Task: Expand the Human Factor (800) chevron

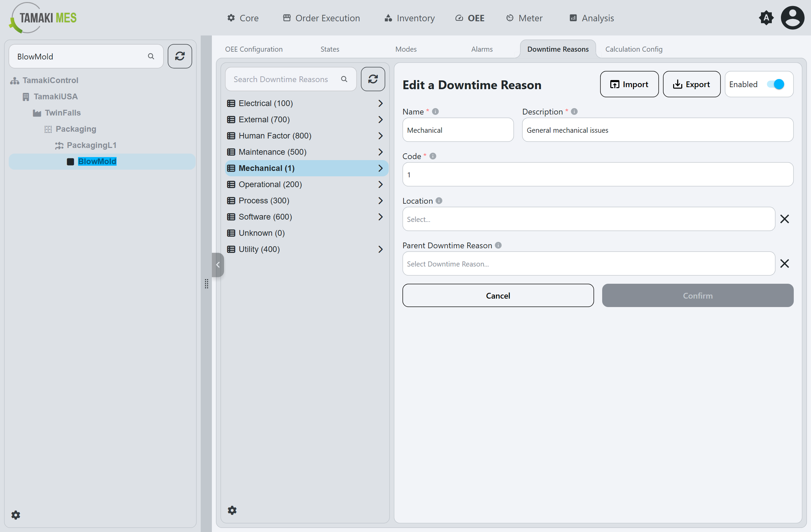Action: 380,135
